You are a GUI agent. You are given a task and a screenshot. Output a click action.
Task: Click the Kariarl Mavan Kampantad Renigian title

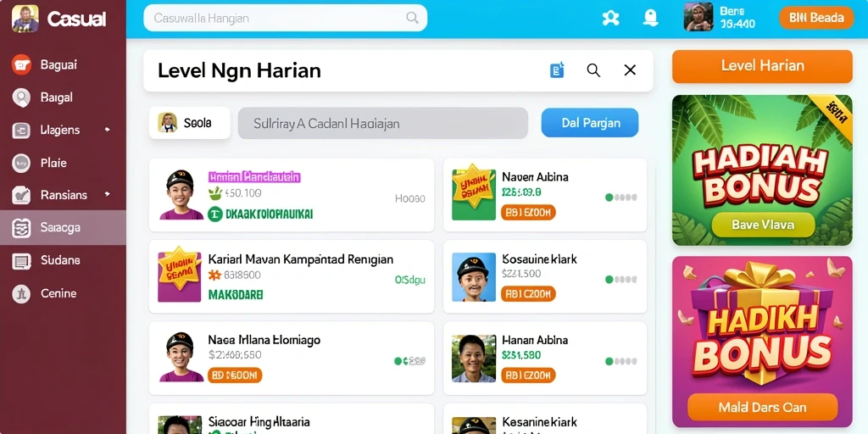[301, 259]
